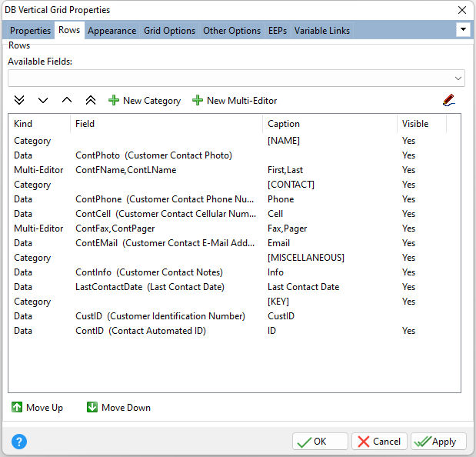Select the CustID field row

[235, 315]
